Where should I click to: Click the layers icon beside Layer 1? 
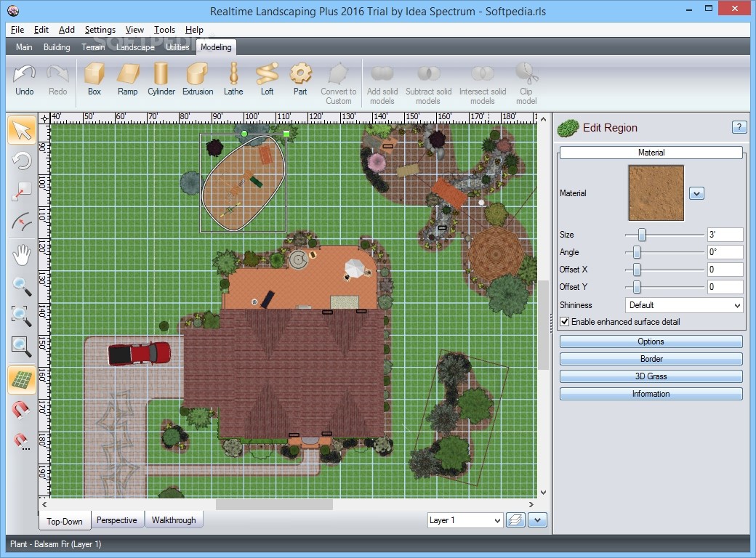(x=515, y=520)
